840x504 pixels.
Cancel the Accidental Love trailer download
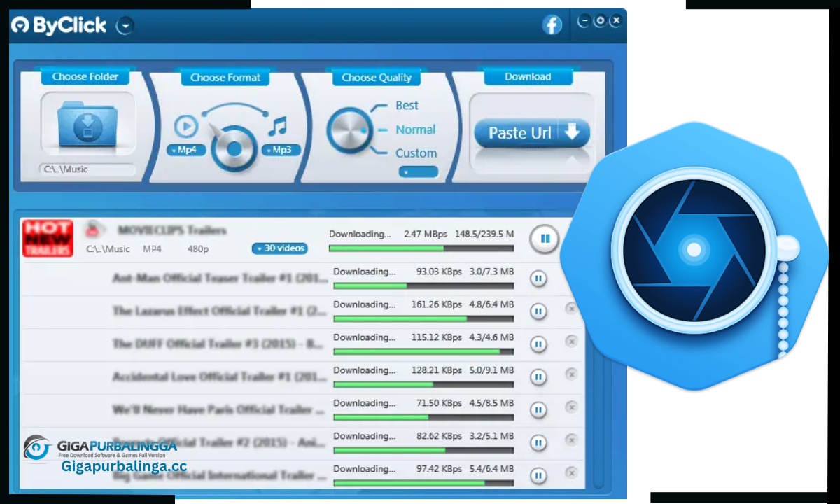point(571,374)
